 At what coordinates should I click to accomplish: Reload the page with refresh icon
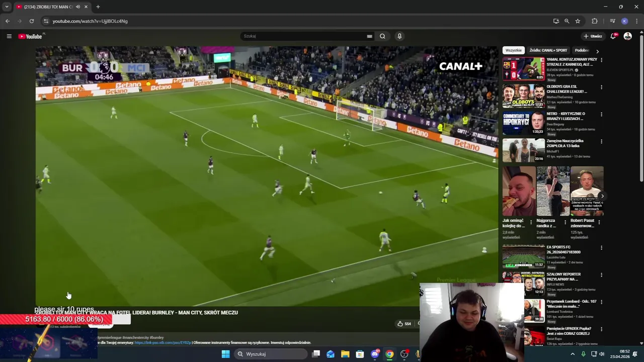[32, 21]
